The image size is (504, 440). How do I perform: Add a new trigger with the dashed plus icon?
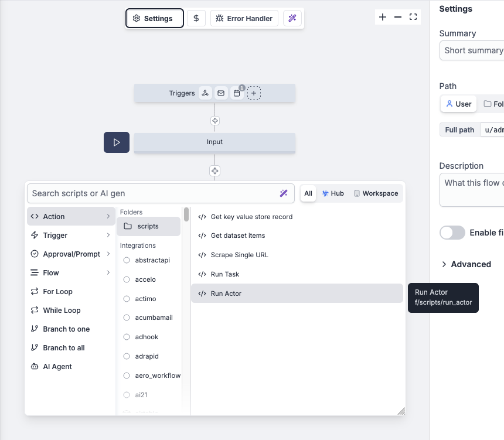254,93
